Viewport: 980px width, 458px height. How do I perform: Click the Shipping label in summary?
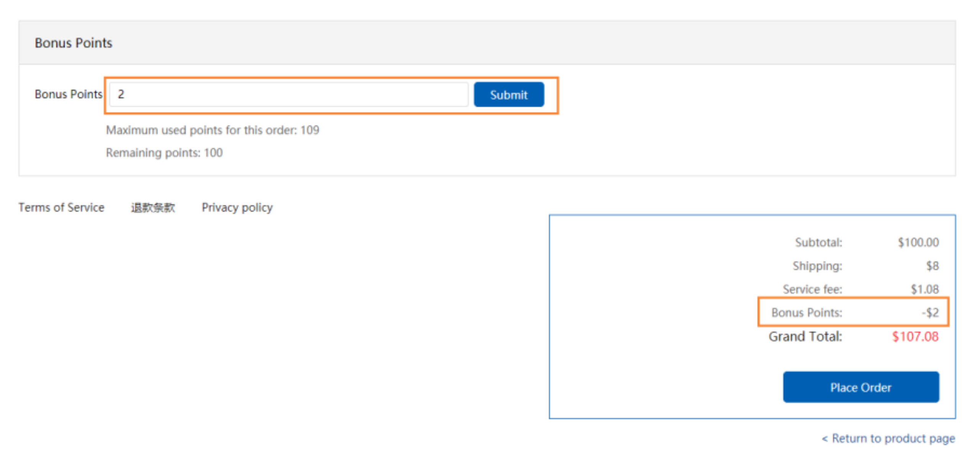coord(817,266)
